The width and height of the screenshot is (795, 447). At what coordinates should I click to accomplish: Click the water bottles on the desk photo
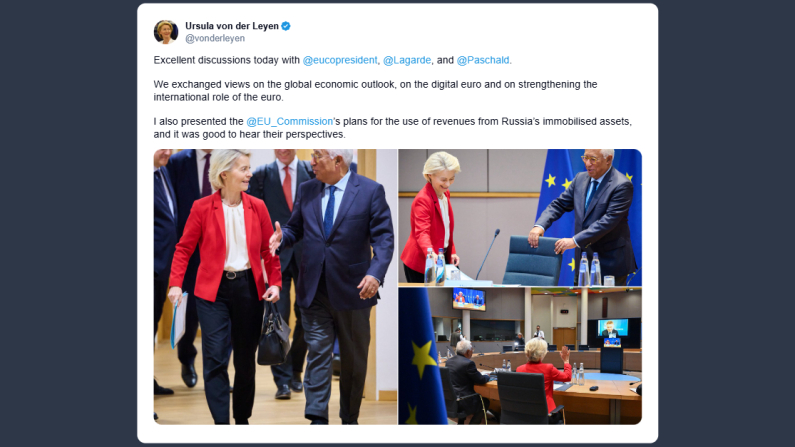pyautogui.click(x=435, y=266)
